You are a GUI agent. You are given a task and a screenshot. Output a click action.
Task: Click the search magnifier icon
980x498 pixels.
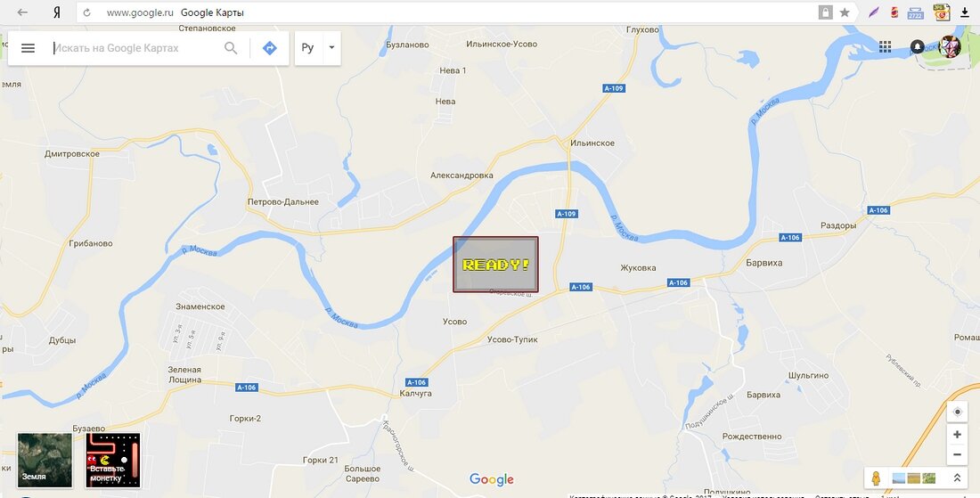tap(231, 48)
